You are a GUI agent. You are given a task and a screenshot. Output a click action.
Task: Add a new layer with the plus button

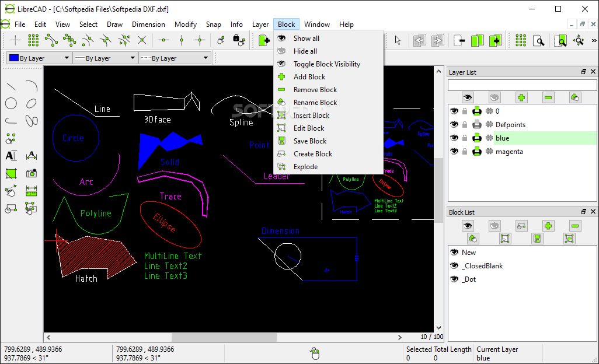pos(521,97)
